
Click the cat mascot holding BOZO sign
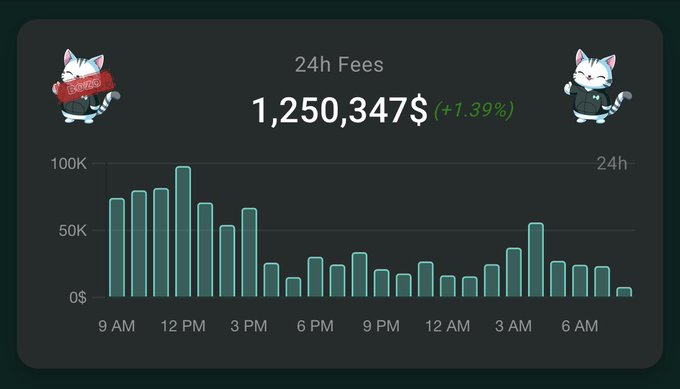pos(85,86)
